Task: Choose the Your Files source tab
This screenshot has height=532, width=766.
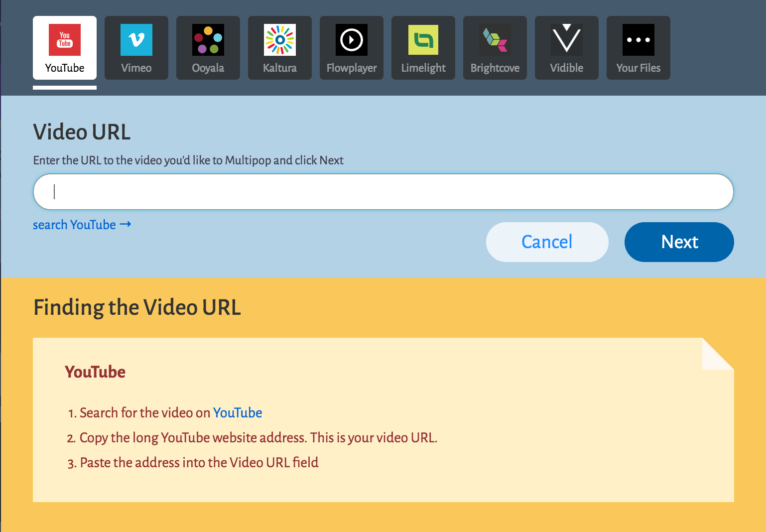Action: tap(638, 48)
